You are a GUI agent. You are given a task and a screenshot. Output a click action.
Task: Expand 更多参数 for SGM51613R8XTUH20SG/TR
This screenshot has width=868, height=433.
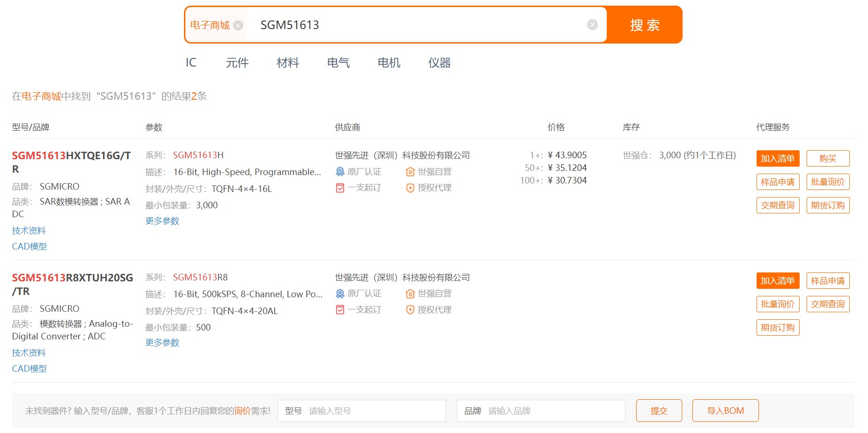click(x=162, y=343)
